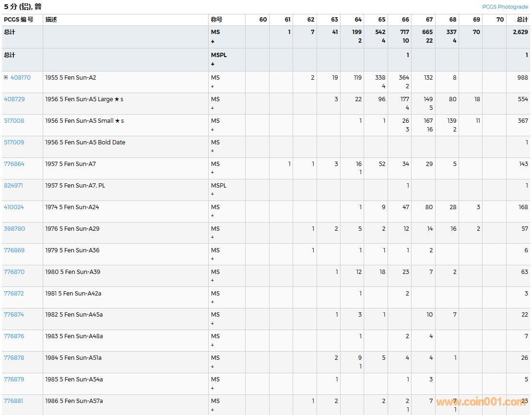Image resolution: width=532 pixels, height=415 pixels.
Task: Open PCGS number 398780 link
Action: 14,229
